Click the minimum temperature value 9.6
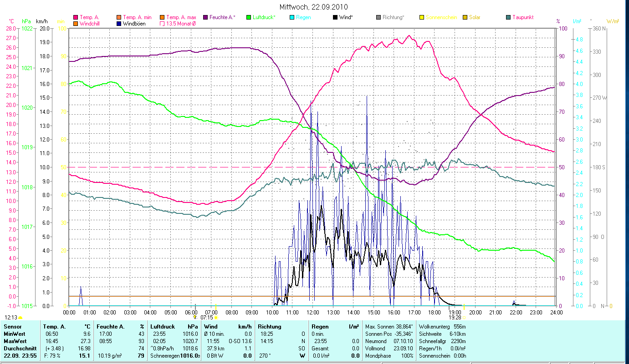 [x=87, y=334]
